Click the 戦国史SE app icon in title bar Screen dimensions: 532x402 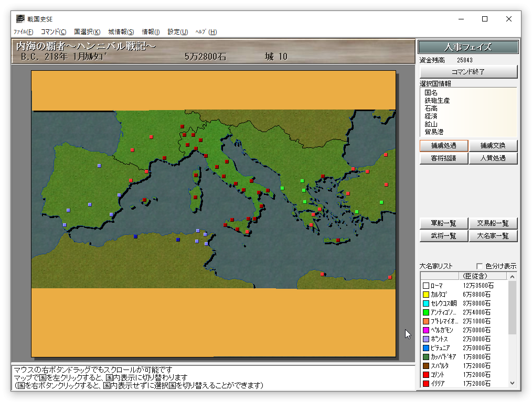(20, 19)
